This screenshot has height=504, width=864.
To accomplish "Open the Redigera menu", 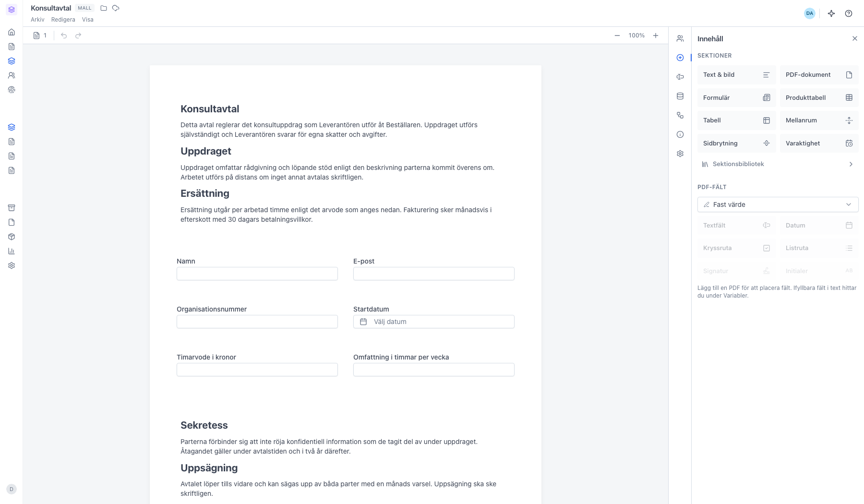I will [63, 20].
